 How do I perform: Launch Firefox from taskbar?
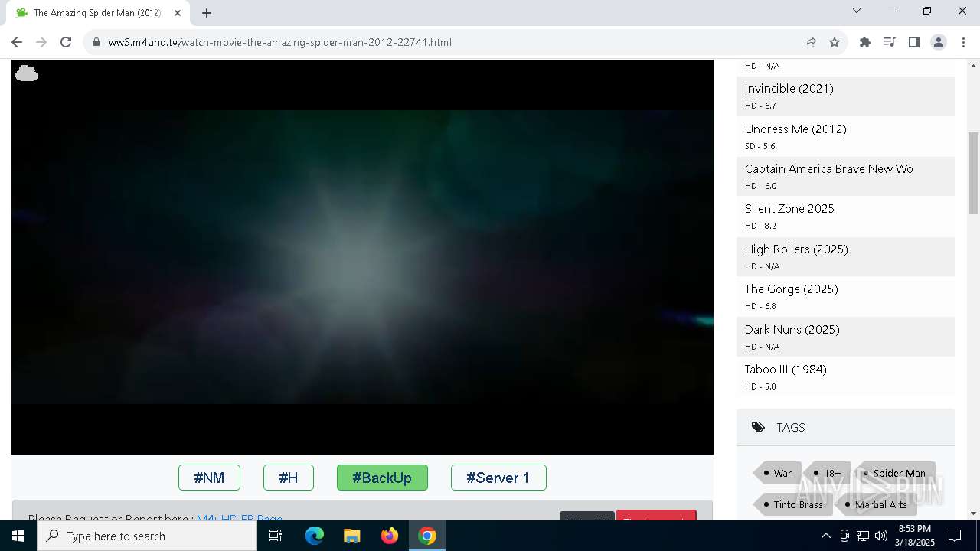coord(390,536)
